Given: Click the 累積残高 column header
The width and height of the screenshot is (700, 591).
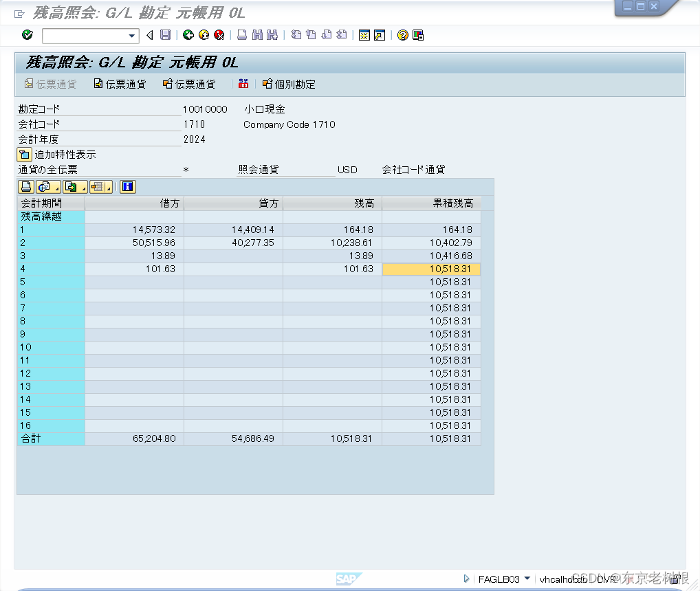Looking at the screenshot, I should coord(432,203).
